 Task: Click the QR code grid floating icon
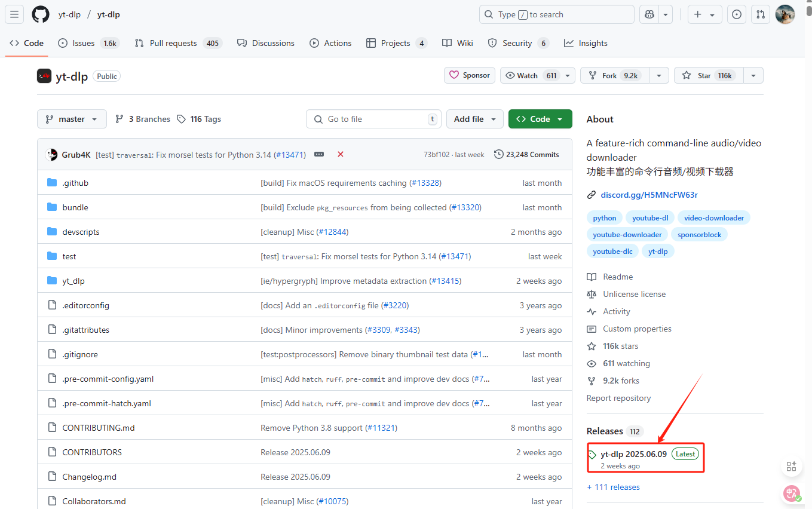[x=792, y=467]
